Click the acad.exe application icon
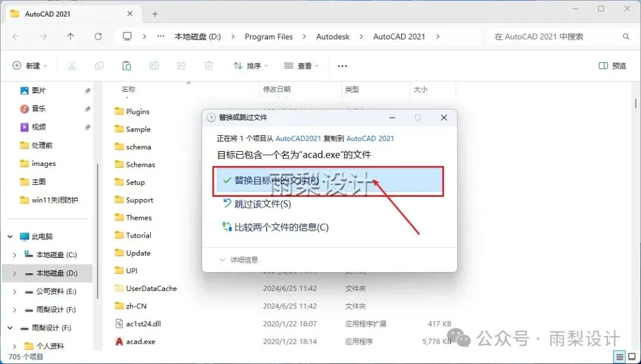 [119, 341]
